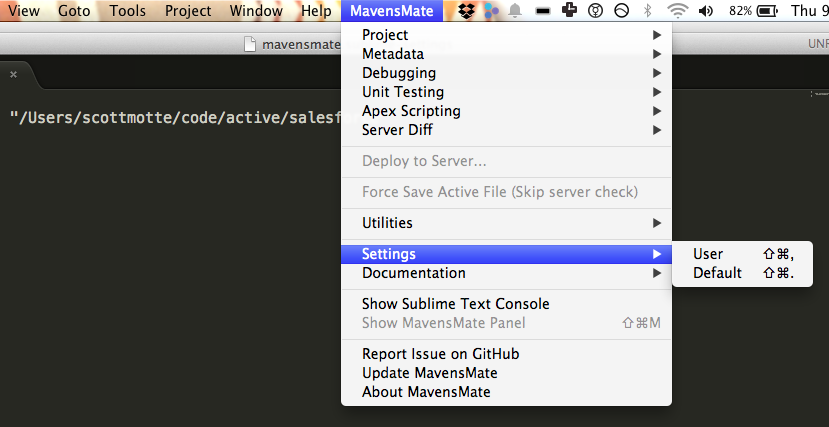
Task: Click the highlighted Settings menu item
Action: [506, 254]
